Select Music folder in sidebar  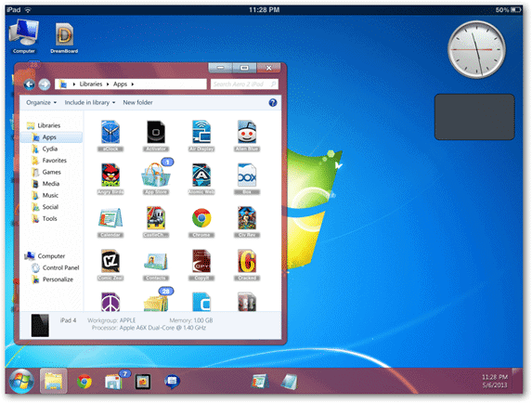pos(45,195)
